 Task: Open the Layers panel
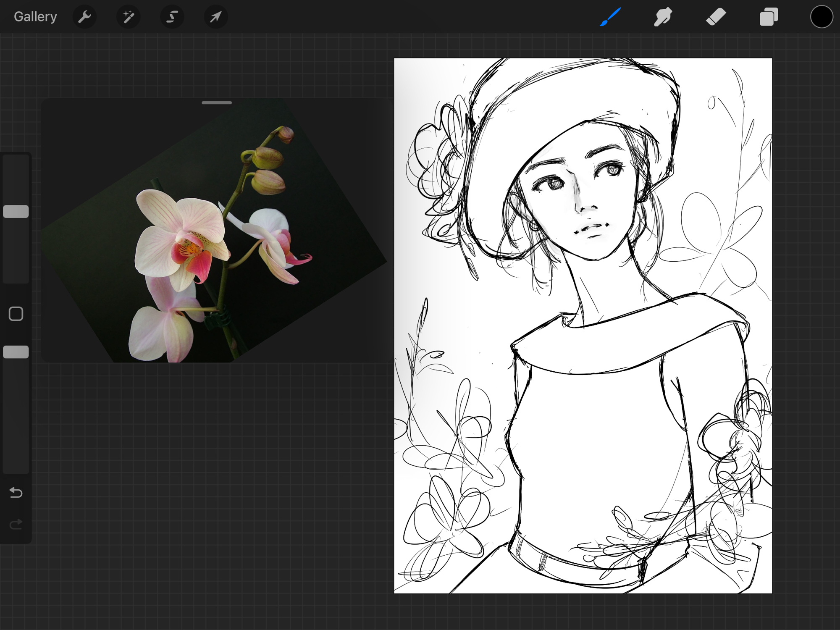769,17
